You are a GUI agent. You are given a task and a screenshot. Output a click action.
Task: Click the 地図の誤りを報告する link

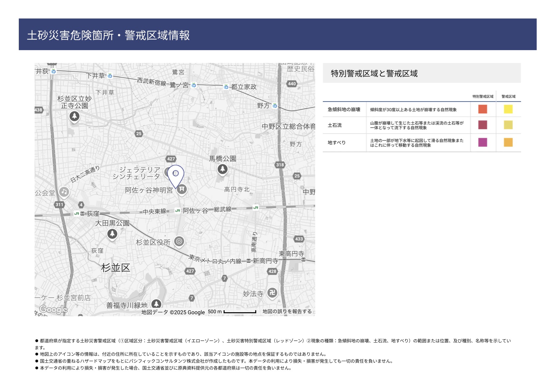tap(287, 312)
